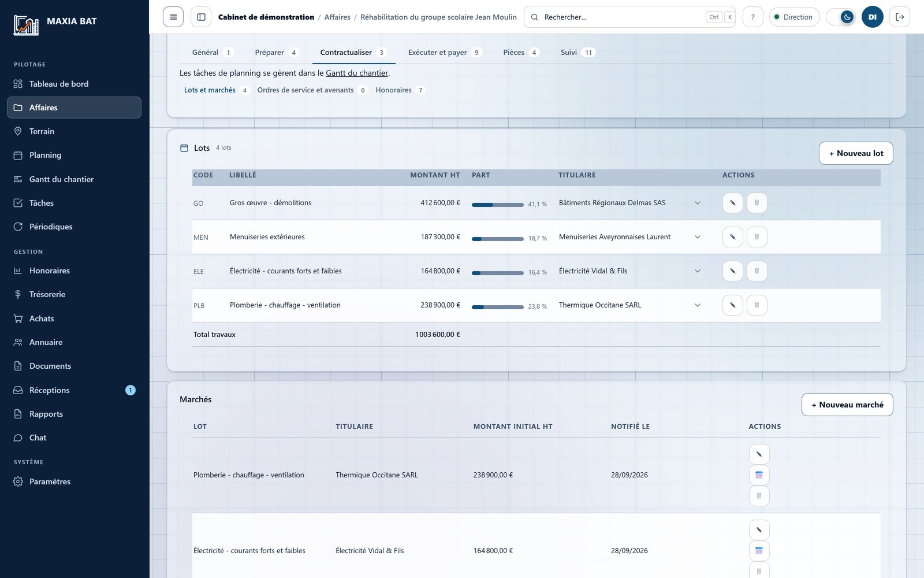Edit the Gros œuvre lot
Screen dimensions: 924x578
tap(732, 203)
